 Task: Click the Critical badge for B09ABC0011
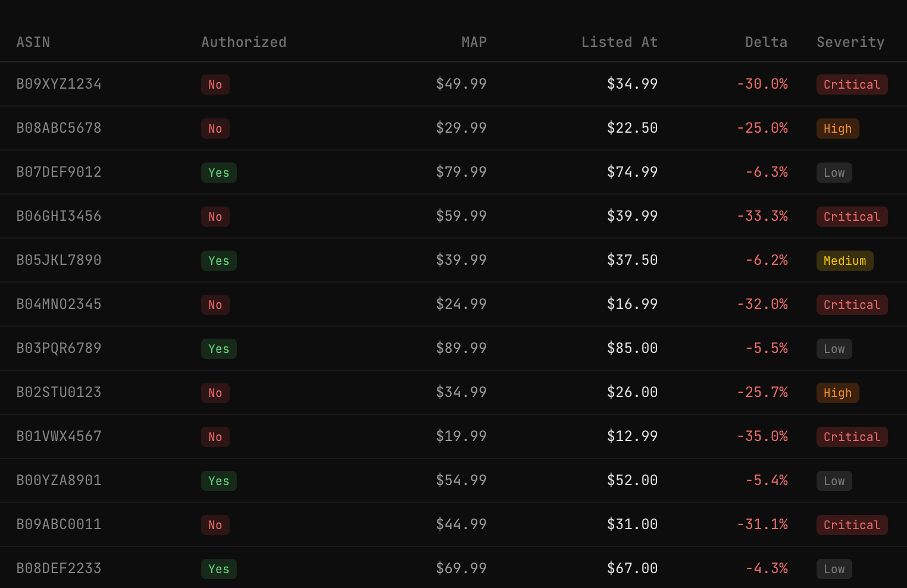click(852, 525)
